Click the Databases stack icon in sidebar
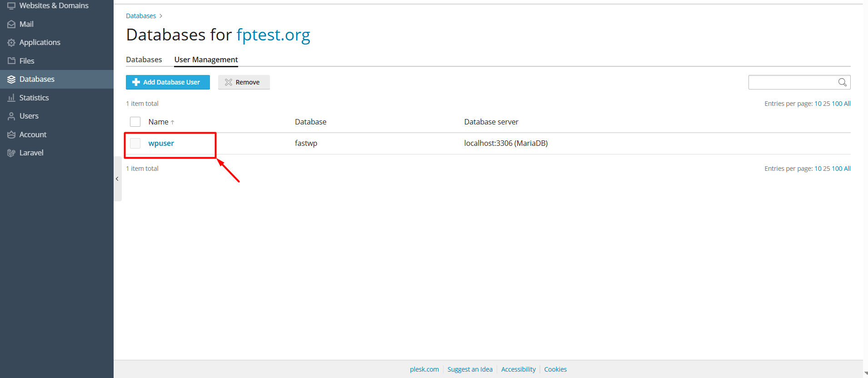This screenshot has width=868, height=378. 11,79
